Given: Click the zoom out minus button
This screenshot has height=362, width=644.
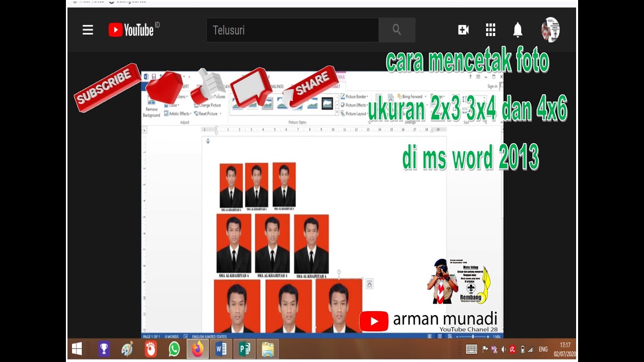Looking at the screenshot, I should pos(458,336).
